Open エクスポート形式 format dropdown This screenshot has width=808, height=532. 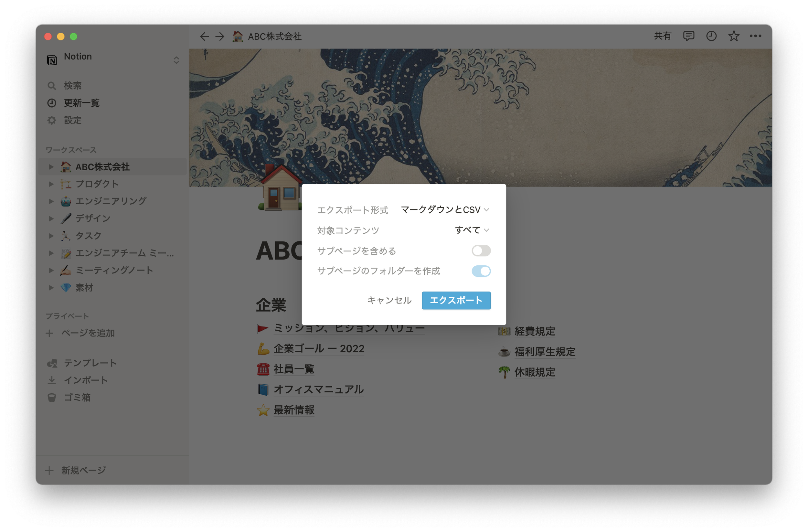(445, 210)
